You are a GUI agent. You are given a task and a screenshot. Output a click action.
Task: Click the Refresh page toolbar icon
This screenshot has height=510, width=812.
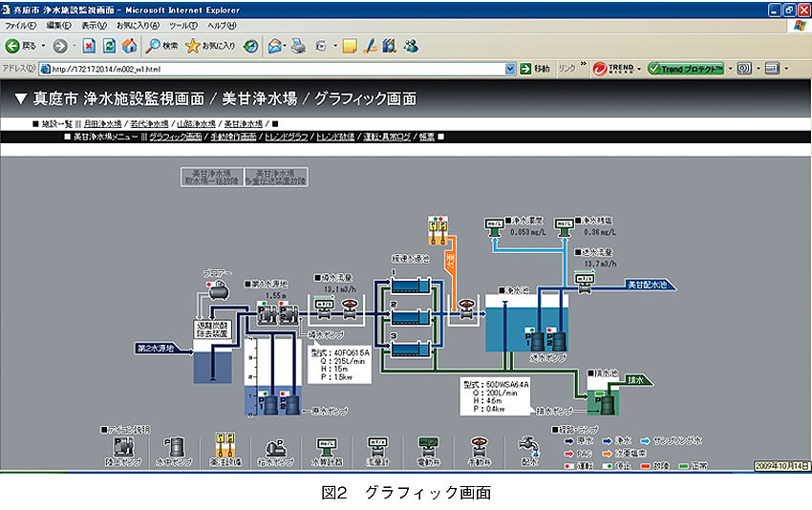coord(109,46)
